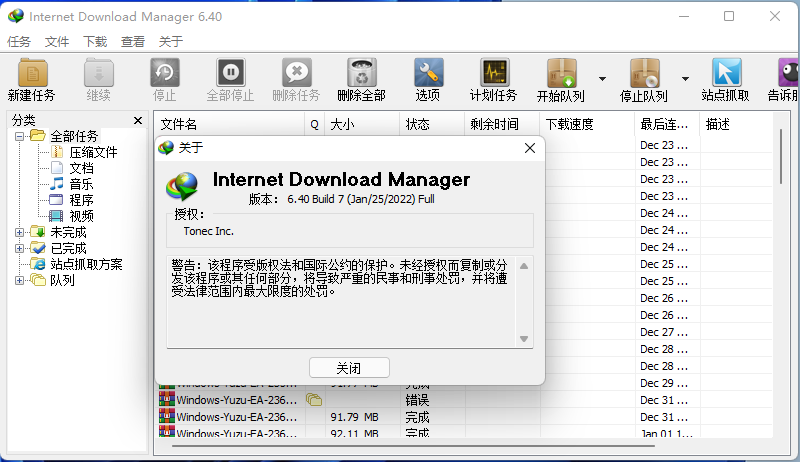Expand the 已完成 tree node
The width and height of the screenshot is (800, 462).
click(19, 248)
